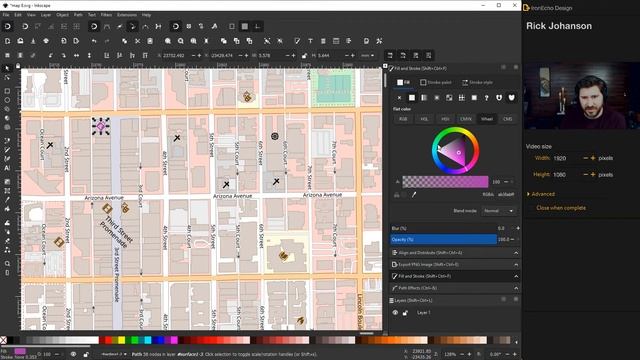Open the Blend mode Normal dropdown
The width and height of the screenshot is (640, 360).
pos(498,211)
